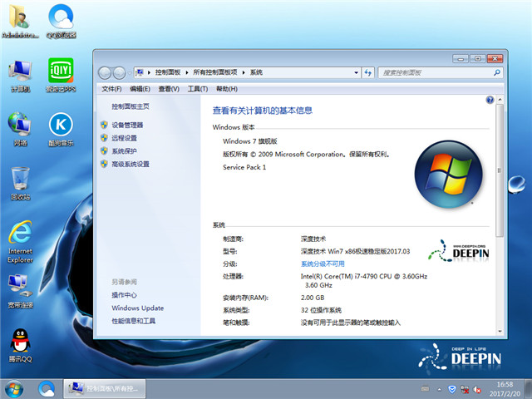Click 所有控制面板项 in the breadcrumb
Screen dimensions: 532x399
point(215,72)
